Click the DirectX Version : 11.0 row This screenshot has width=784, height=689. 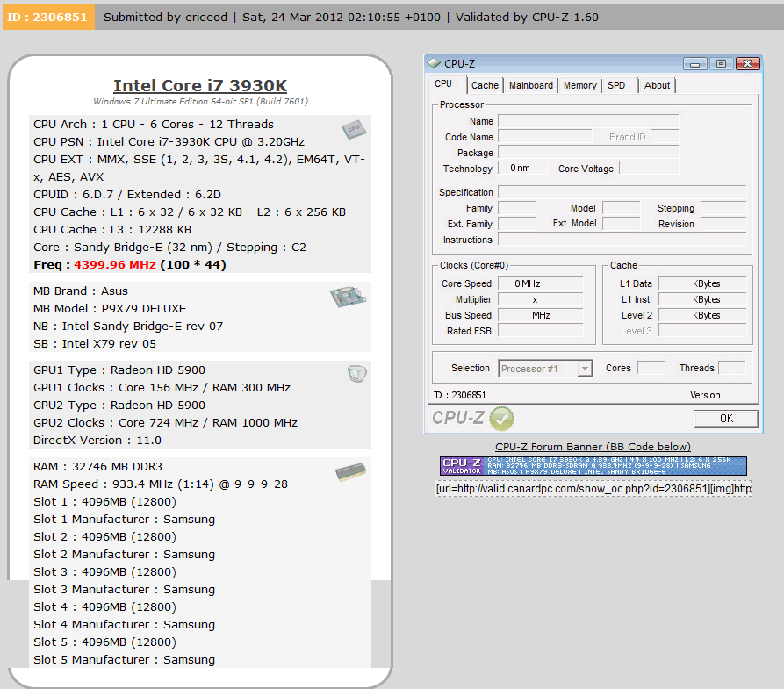(97, 440)
